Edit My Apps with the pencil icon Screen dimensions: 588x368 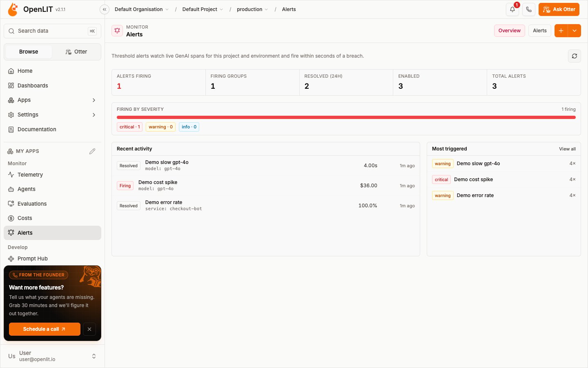92,151
